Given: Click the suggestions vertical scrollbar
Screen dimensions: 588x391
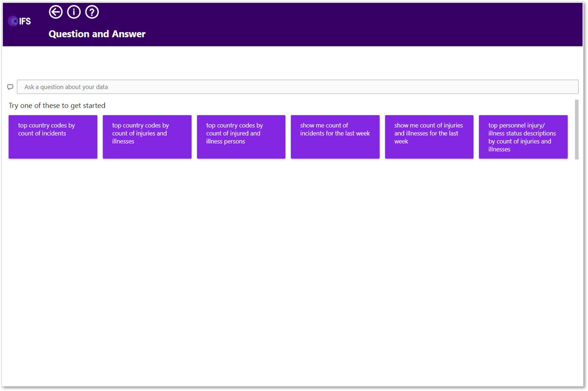Looking at the screenshot, I should (x=576, y=129).
